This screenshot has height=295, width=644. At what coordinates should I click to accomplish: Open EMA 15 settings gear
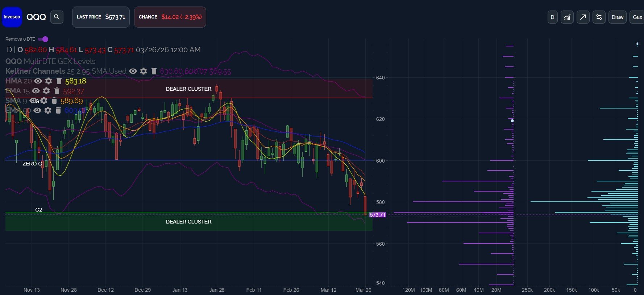[x=46, y=91]
